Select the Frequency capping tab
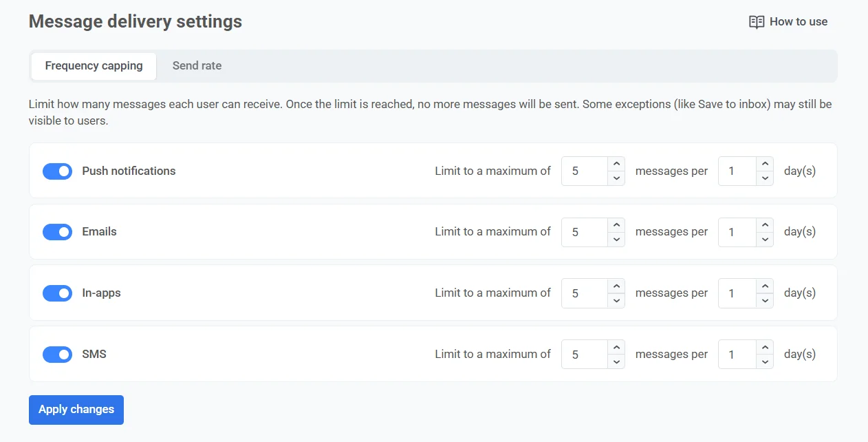The image size is (868, 442). (94, 66)
